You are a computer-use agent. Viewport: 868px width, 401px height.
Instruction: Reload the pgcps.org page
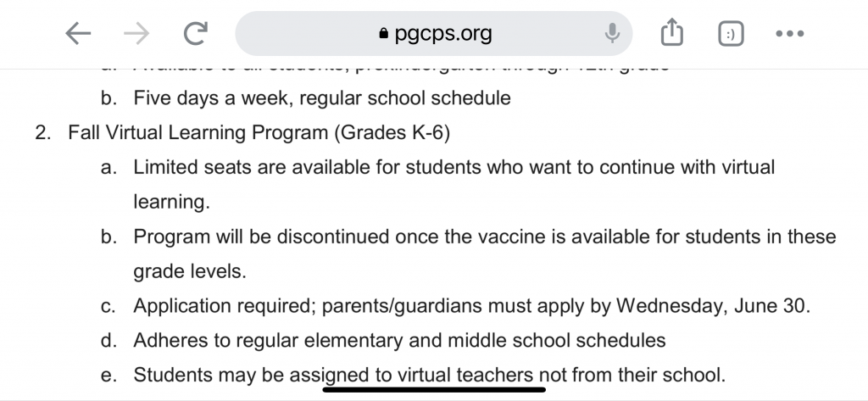pyautogui.click(x=196, y=33)
